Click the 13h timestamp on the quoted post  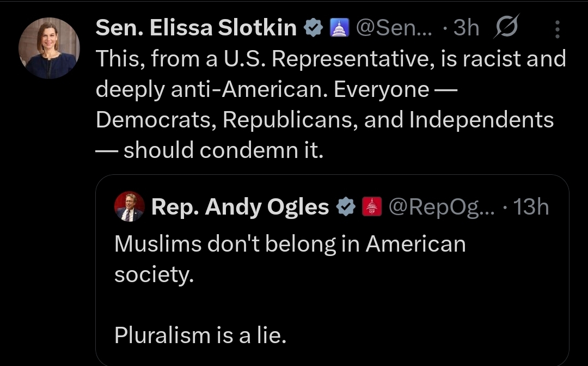pyautogui.click(x=531, y=207)
